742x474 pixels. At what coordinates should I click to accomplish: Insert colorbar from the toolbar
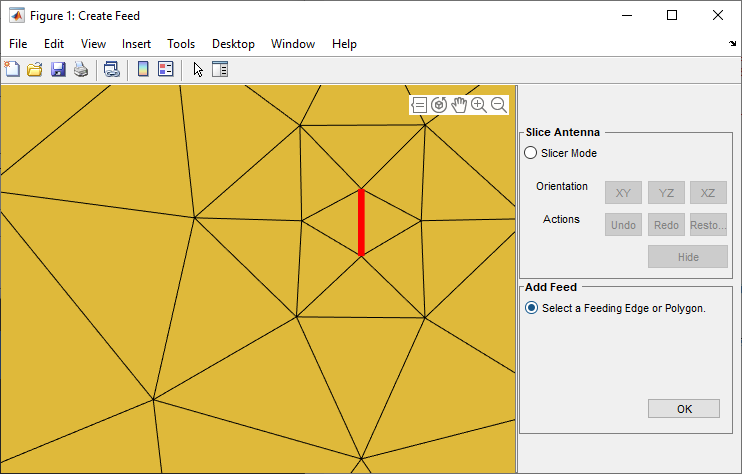143,70
